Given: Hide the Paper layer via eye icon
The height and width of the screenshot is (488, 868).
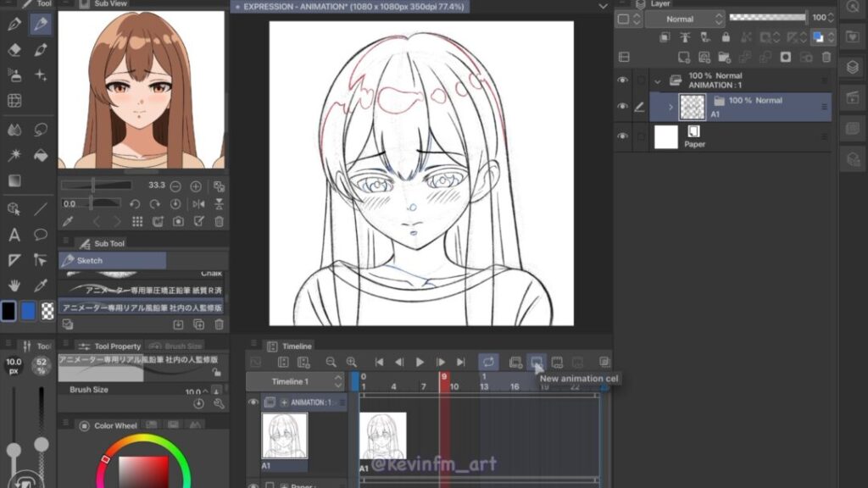Looking at the screenshot, I should tap(623, 136).
